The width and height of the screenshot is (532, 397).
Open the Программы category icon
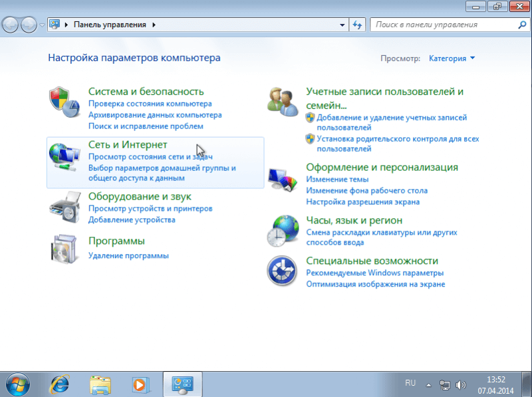(x=65, y=249)
